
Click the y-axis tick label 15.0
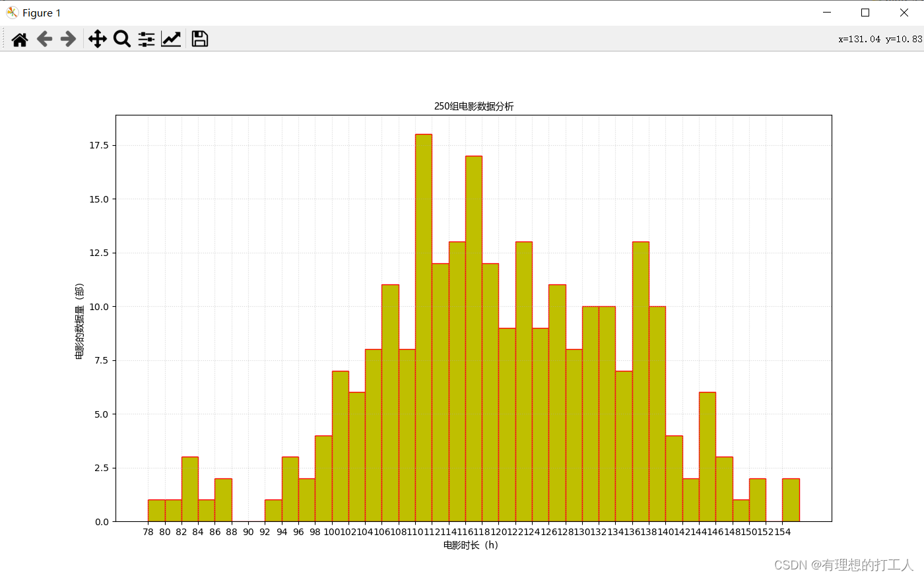coord(99,199)
